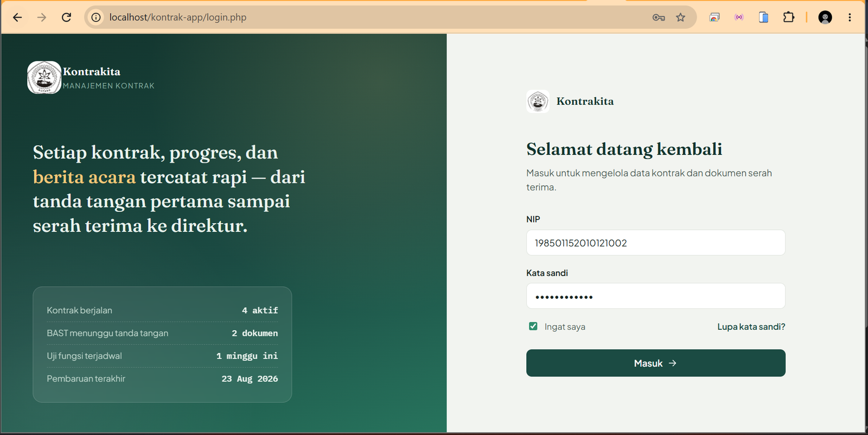Screen dimensions: 868x435
Task: Click the Pembaruan terakhir label
Action: [x=86, y=379]
